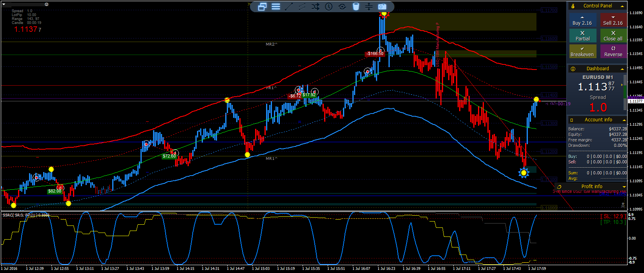Click the money bag icon beside Control Panel
The image size is (644, 273).
(x=573, y=6)
